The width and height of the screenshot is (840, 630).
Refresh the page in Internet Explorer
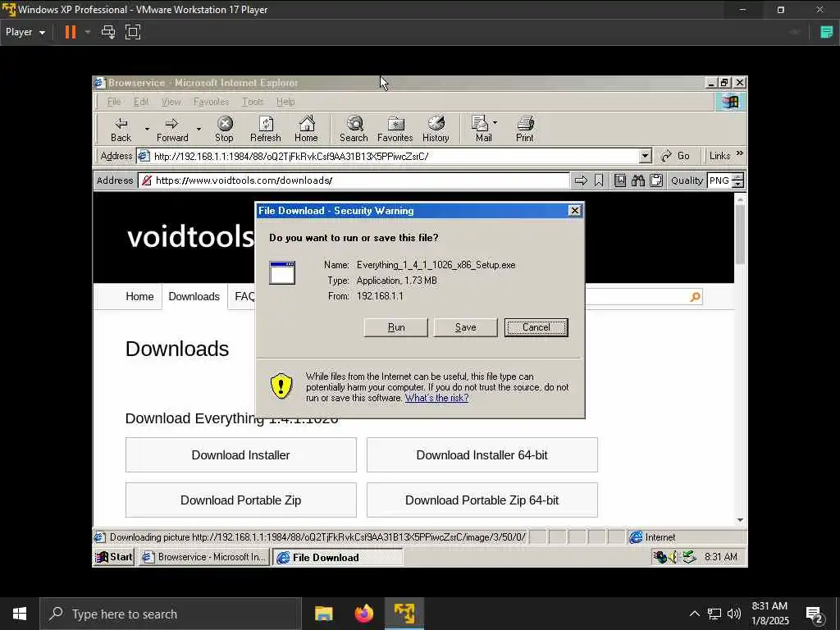[x=266, y=129]
